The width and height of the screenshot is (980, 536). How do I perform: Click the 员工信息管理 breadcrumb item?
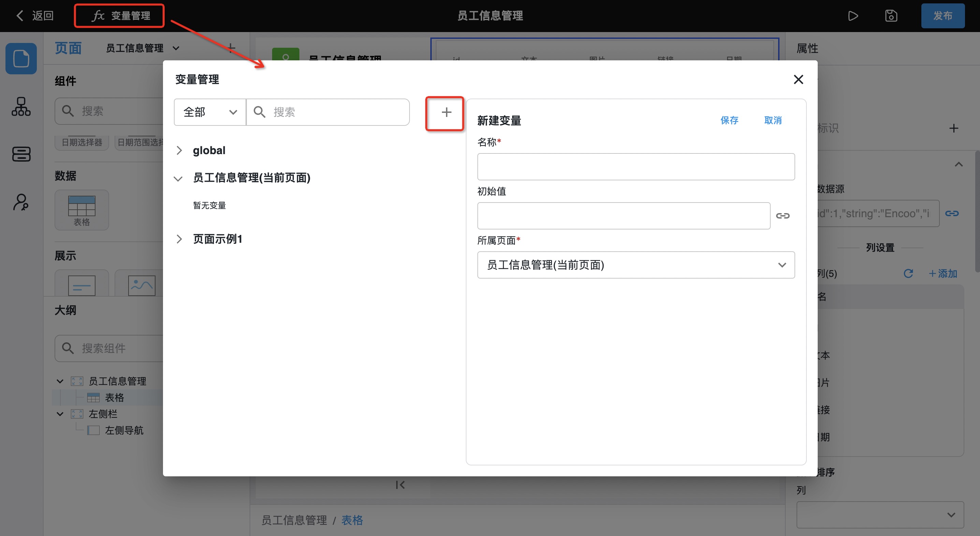tap(294, 520)
